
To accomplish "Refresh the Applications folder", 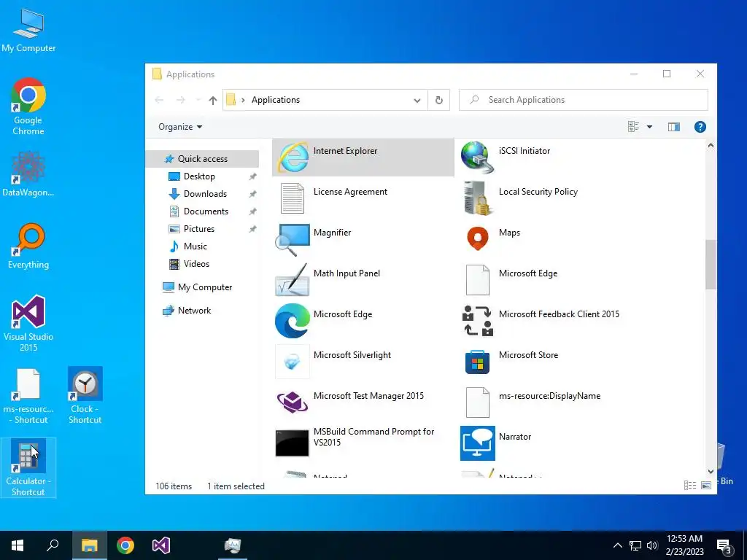I will (x=438, y=100).
